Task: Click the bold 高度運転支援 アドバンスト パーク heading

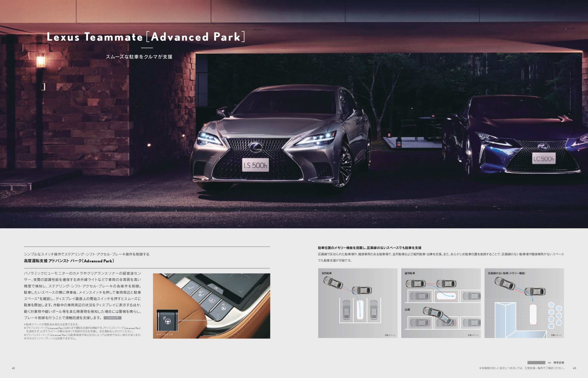Action: click(69, 261)
